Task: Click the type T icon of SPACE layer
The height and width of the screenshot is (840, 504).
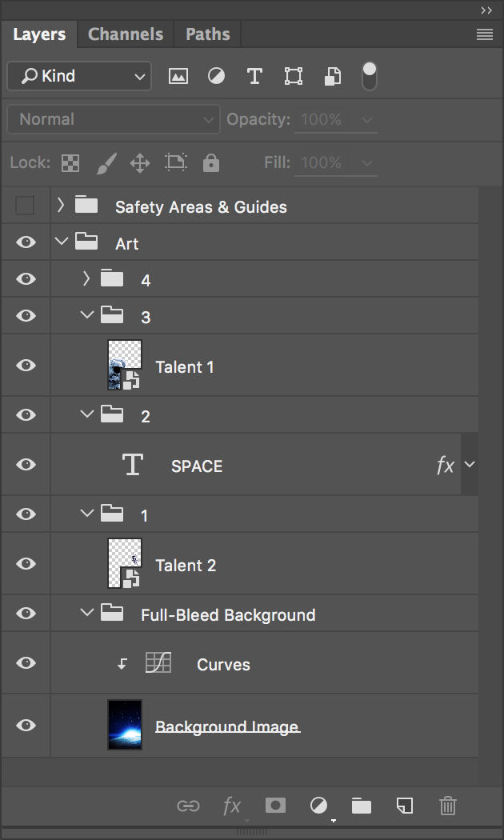Action: pyautogui.click(x=132, y=464)
